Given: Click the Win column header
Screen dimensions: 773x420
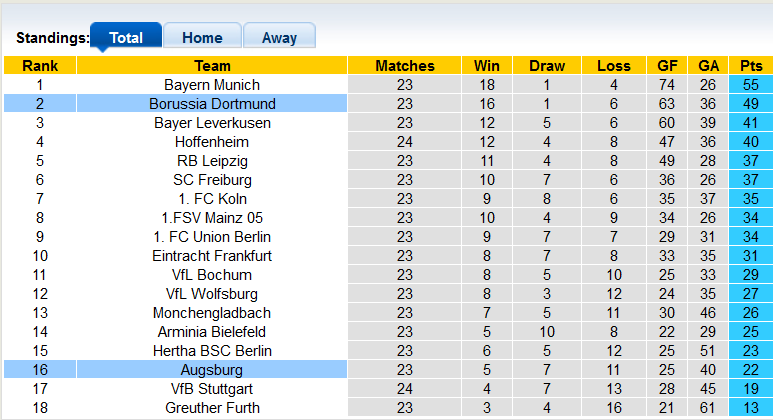Looking at the screenshot, I should click(x=488, y=66).
